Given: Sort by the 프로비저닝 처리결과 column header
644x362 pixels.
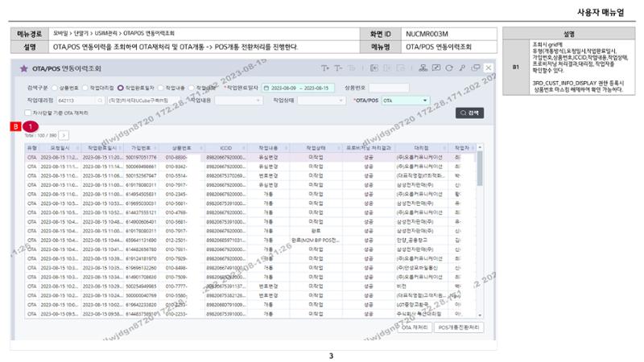Looking at the screenshot, I should pos(369,148).
